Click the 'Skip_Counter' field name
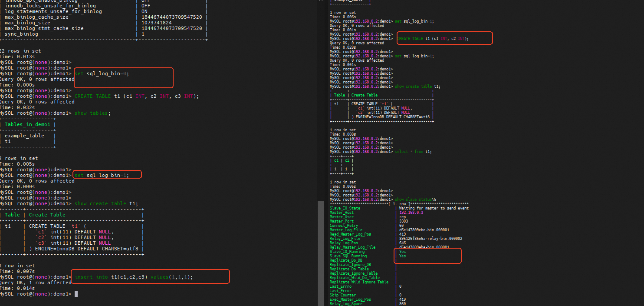The image size is (644, 306). tap(343, 295)
